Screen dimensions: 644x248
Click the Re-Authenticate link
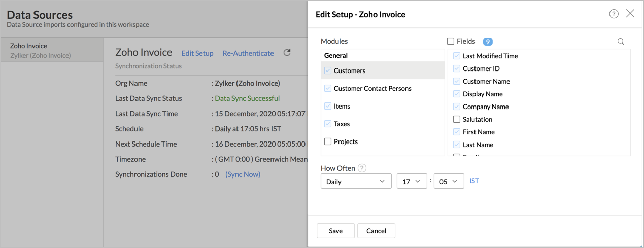(x=248, y=53)
